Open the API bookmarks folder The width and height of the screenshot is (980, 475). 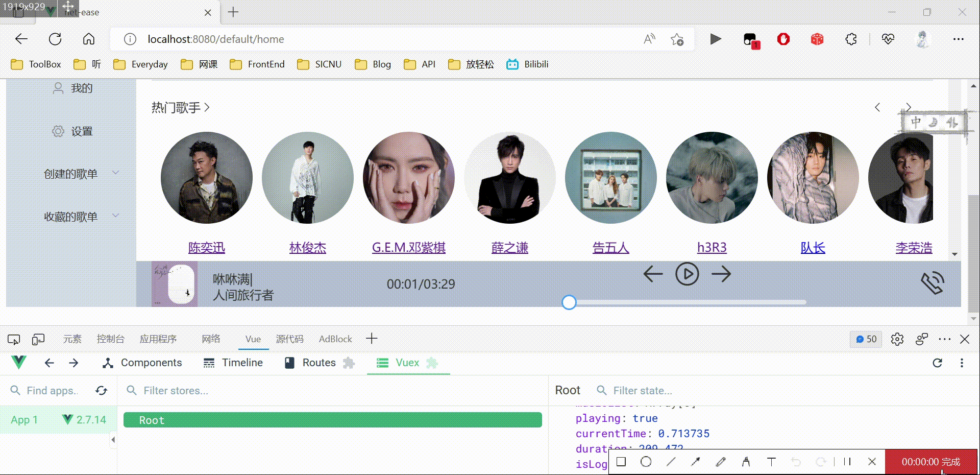(420, 64)
